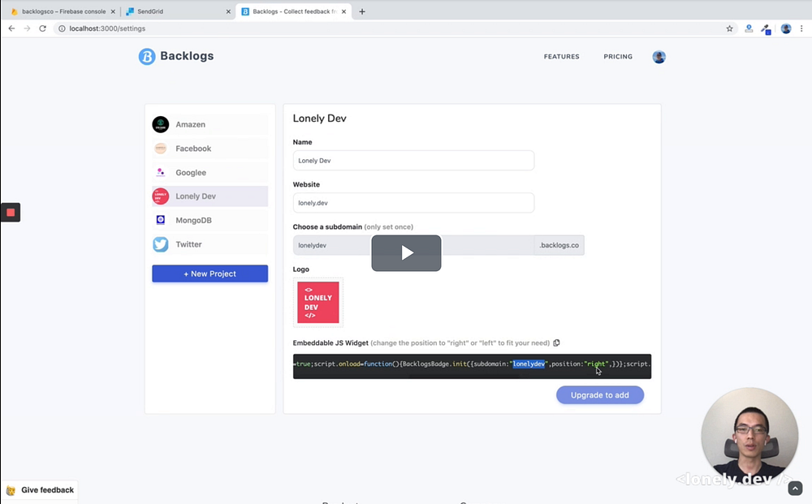Select the Backlogs browser tab
The height and width of the screenshot is (504, 812).
pos(294,11)
